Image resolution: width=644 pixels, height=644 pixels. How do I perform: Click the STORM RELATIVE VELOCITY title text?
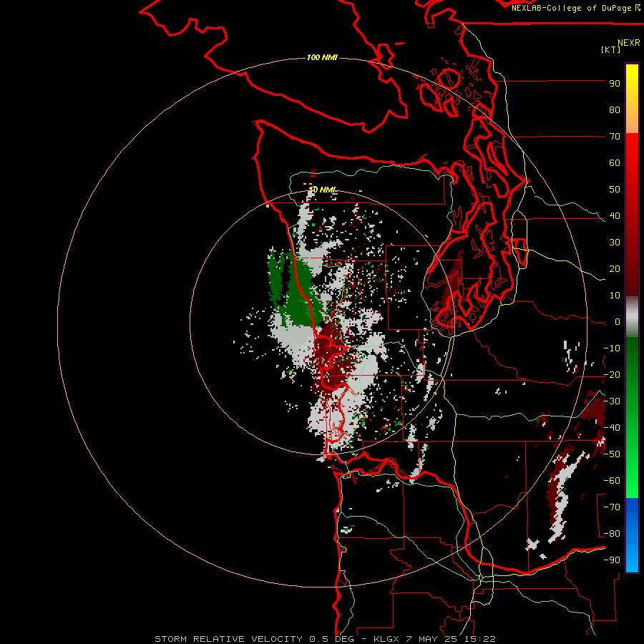point(228,639)
